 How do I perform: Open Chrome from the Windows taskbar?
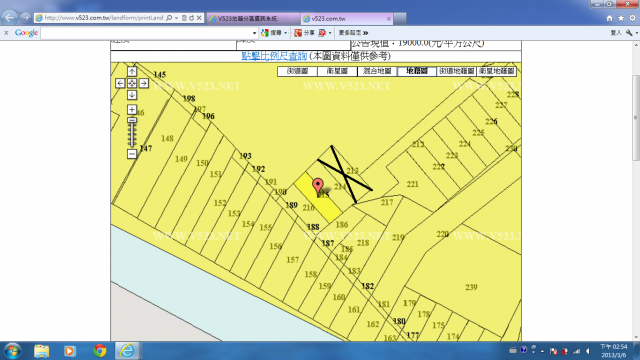100,351
